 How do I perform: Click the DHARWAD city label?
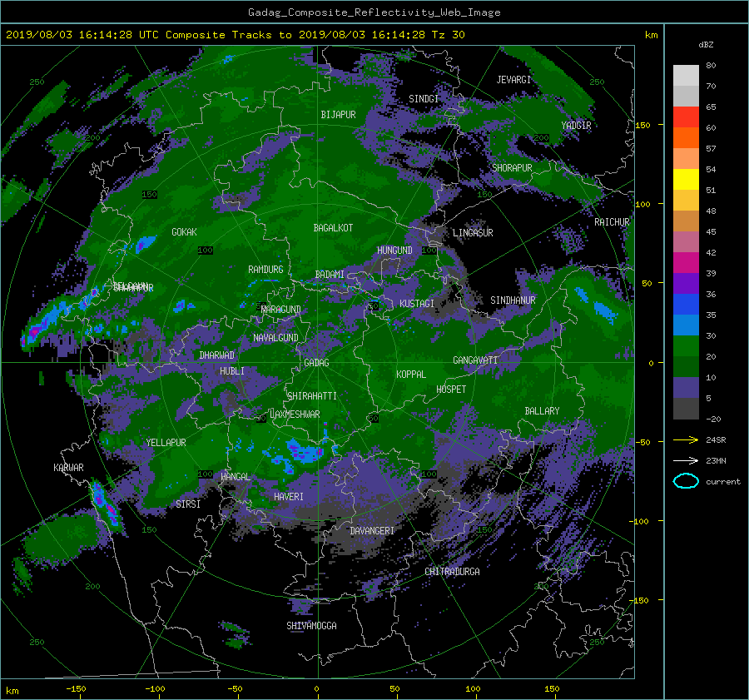coord(216,355)
